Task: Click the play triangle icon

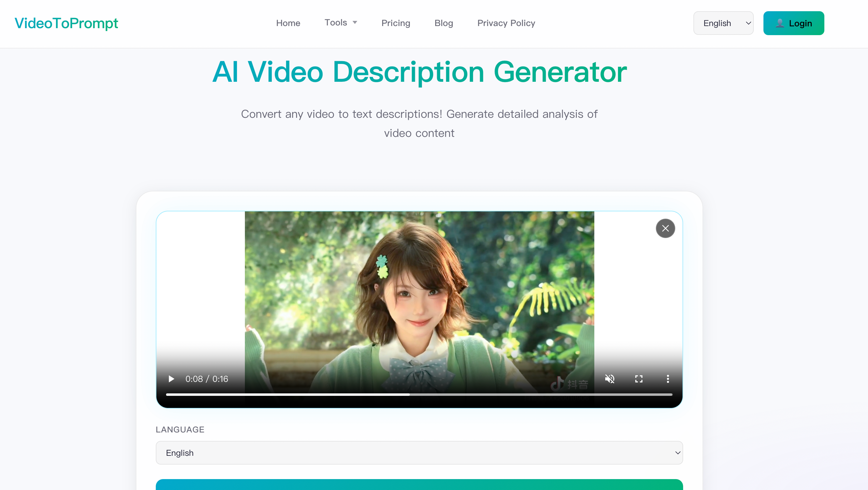Action: tap(171, 379)
